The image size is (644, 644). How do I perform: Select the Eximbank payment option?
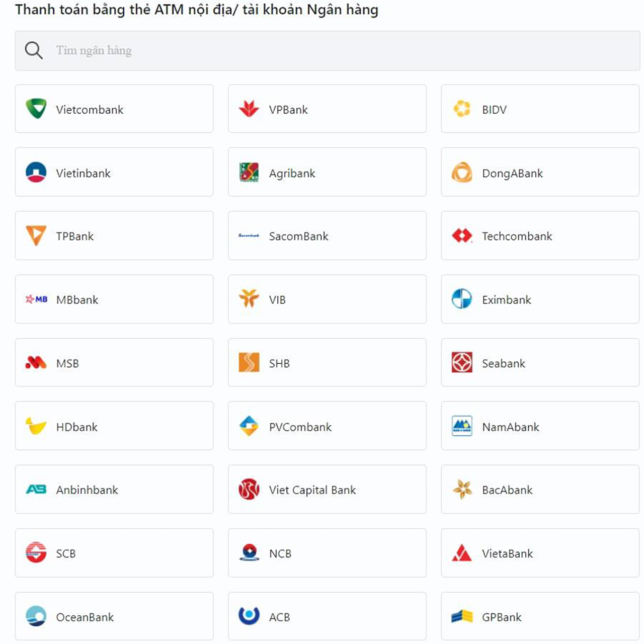coord(540,299)
